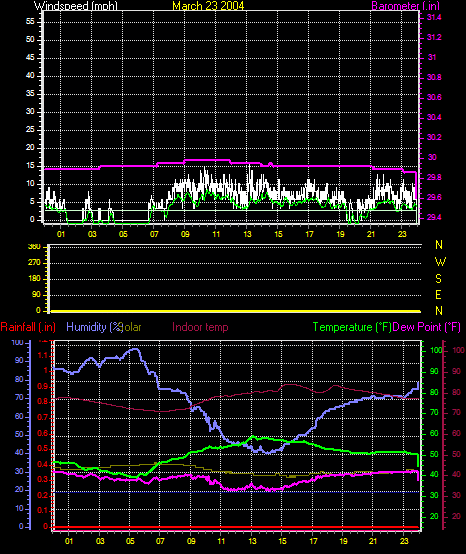Image resolution: width=466 pixels, height=554 pixels.
Task: Click the W compass label on wind direction chart
Action: [440, 262]
